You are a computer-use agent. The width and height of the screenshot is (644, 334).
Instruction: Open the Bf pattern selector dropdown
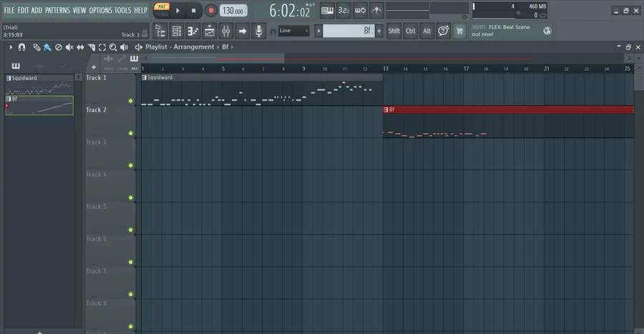click(x=348, y=31)
